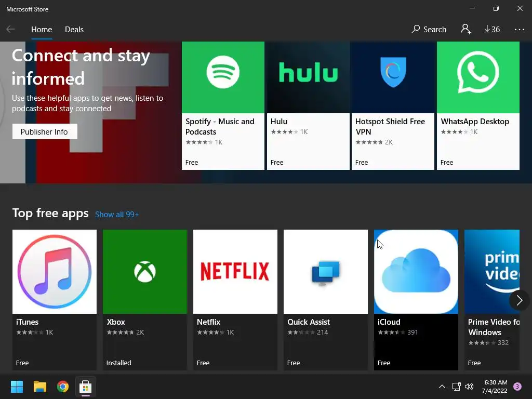
Task: Click the Top free apps heading
Action: pos(50,214)
